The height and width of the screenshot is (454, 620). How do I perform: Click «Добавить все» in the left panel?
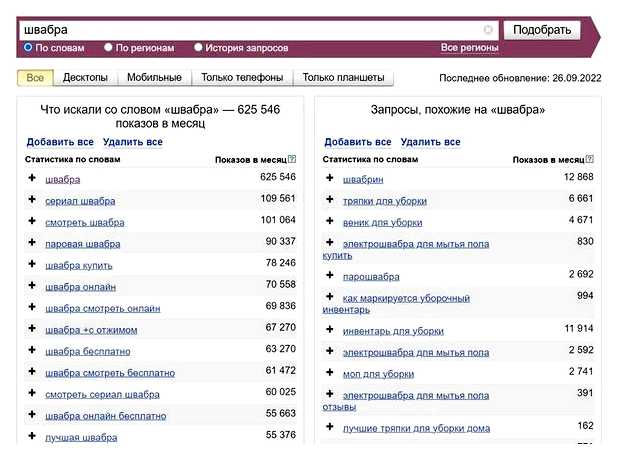[x=60, y=142]
